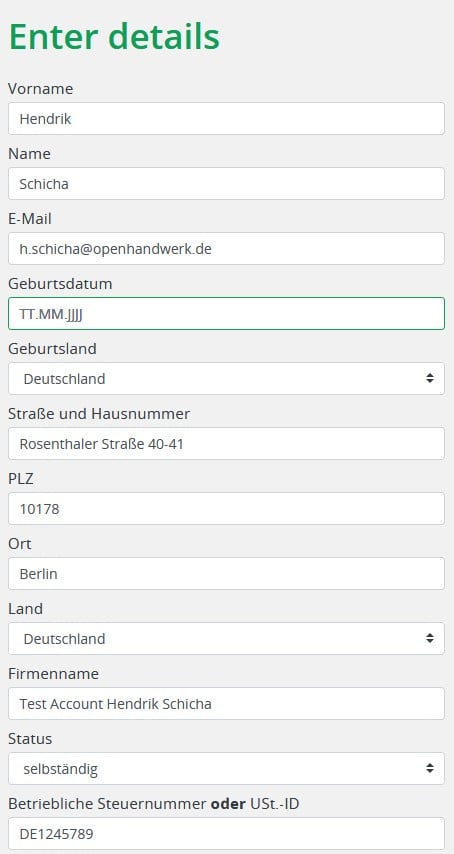The image size is (454, 854).
Task: Click the Enter details heading
Action: click(114, 36)
